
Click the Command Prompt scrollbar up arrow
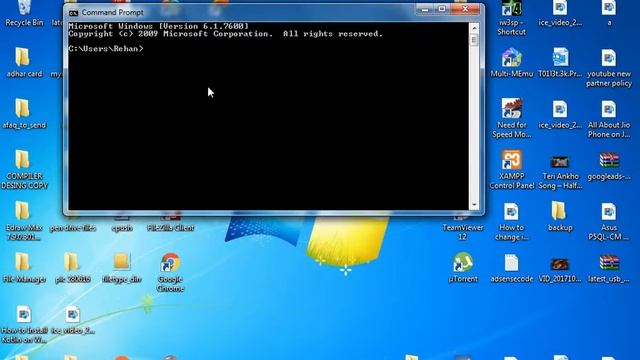pos(474,28)
